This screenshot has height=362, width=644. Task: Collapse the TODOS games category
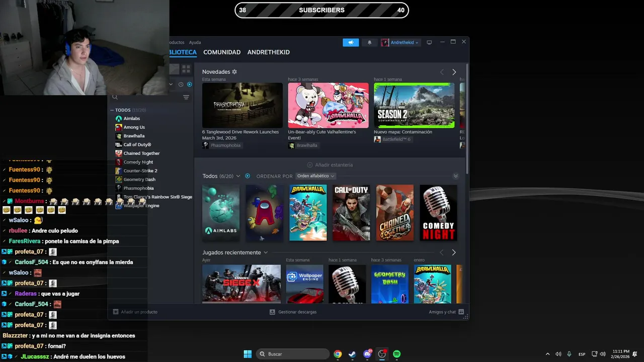tap(112, 110)
